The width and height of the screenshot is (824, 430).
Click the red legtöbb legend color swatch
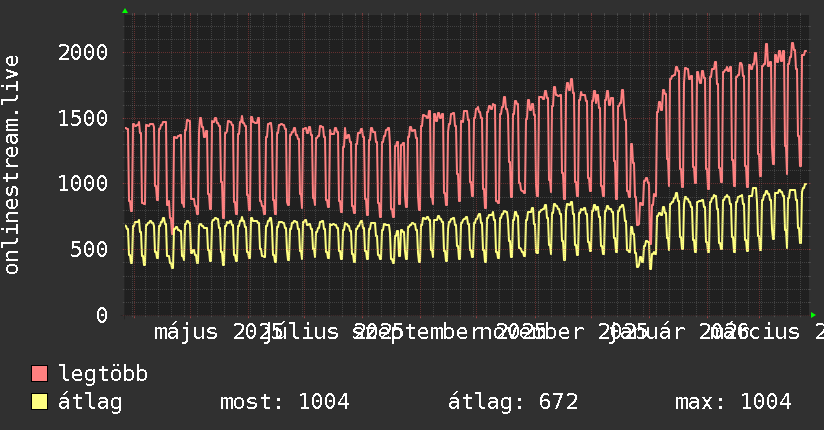click(39, 373)
